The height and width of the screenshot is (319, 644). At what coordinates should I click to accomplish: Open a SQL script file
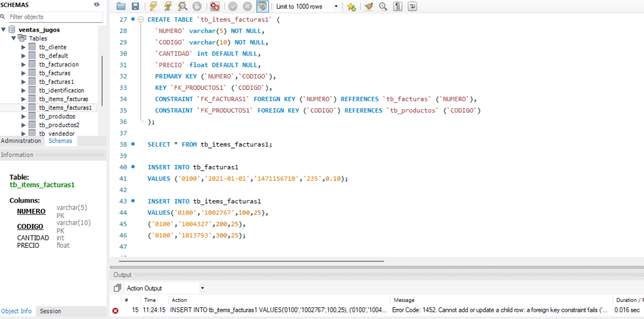(x=121, y=6)
